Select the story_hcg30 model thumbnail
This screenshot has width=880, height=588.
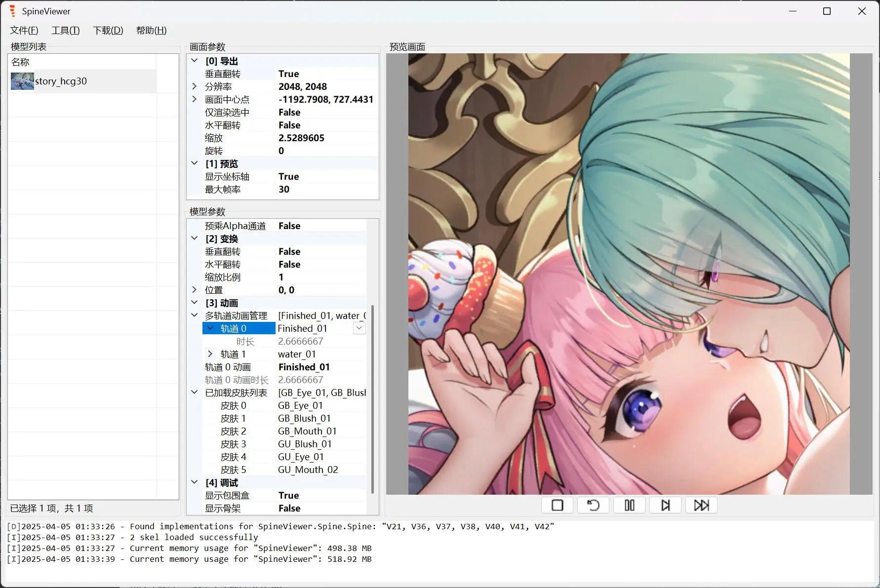(22, 81)
